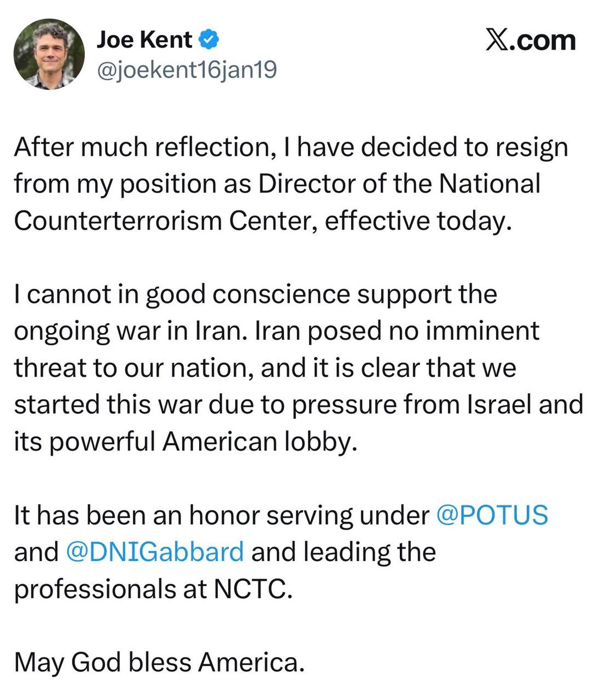Click the line "May God bless America."
Image resolution: width=605 pixels, height=700 pixels.
click(x=159, y=662)
